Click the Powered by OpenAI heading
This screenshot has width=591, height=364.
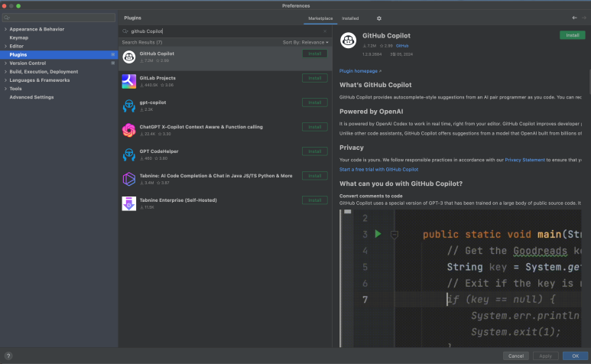coord(372,112)
